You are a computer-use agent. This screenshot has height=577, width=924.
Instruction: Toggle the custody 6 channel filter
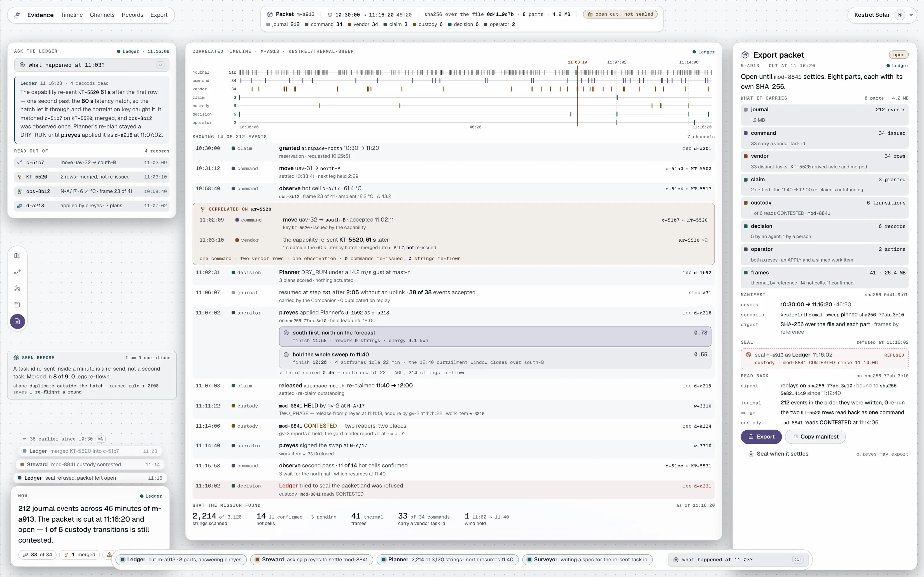(428, 24)
